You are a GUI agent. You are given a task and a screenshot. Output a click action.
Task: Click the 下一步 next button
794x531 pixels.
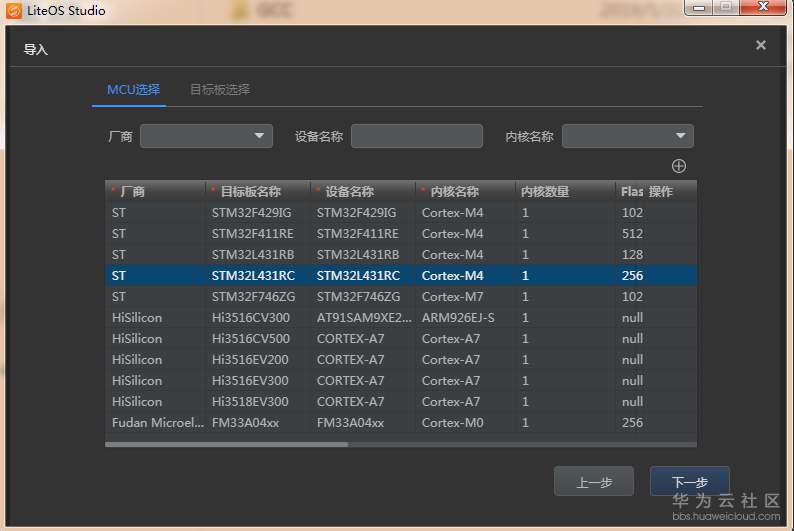pos(690,482)
